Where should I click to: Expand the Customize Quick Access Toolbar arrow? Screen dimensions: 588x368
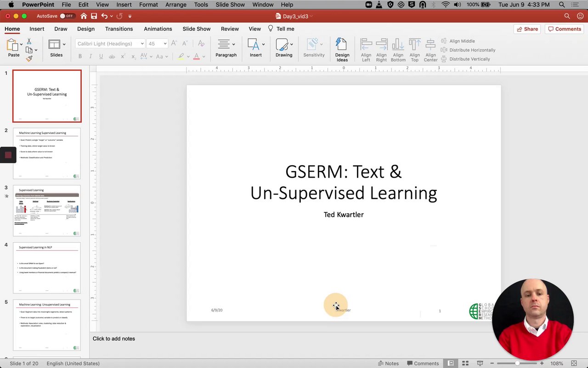tap(130, 16)
